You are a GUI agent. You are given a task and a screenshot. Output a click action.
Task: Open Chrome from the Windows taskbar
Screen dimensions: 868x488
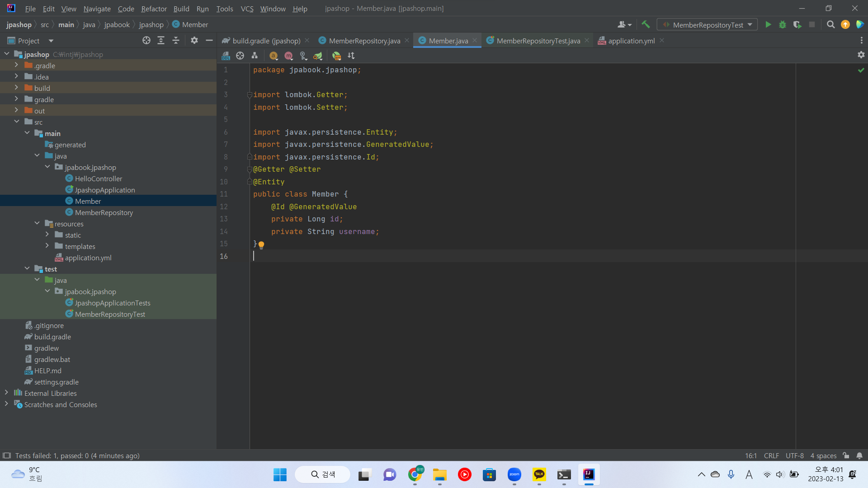[x=415, y=474]
